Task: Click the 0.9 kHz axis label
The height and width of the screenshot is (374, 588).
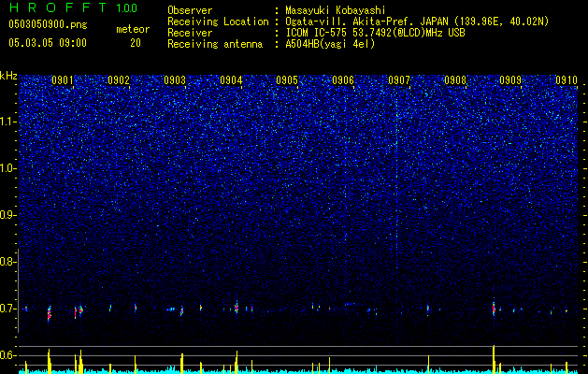Action: 8,214
